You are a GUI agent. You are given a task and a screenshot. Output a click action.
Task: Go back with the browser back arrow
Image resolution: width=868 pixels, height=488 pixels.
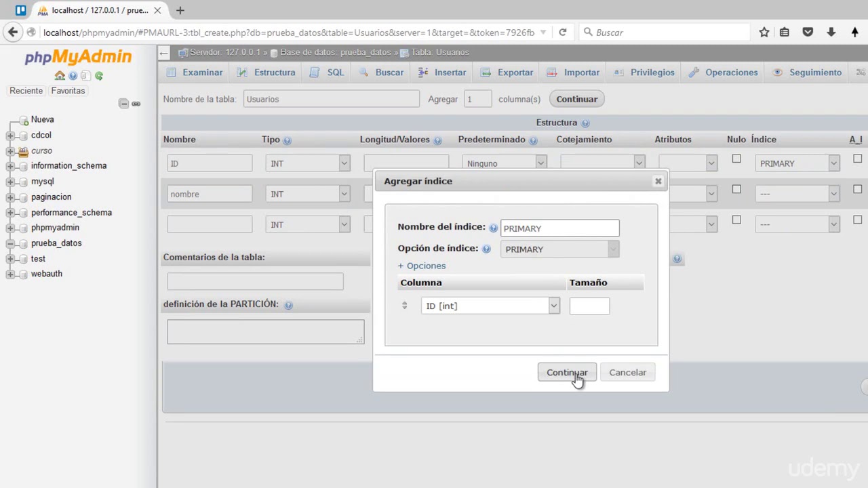(x=13, y=32)
